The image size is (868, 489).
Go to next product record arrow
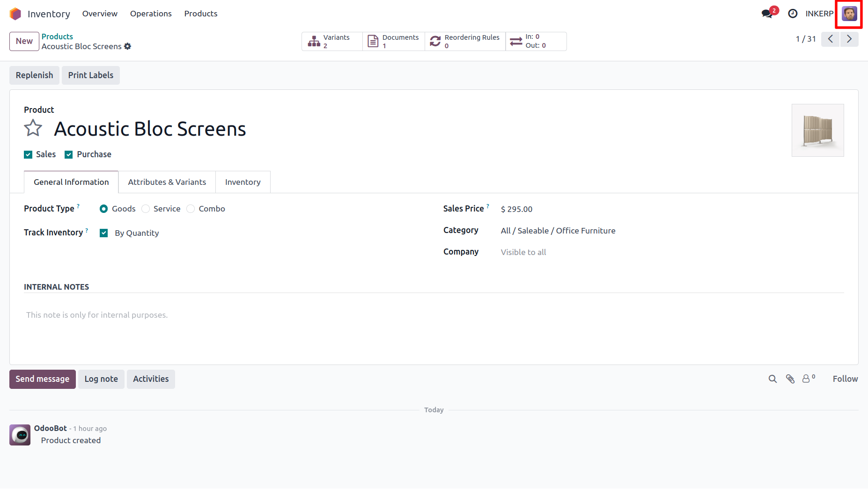[x=849, y=39]
